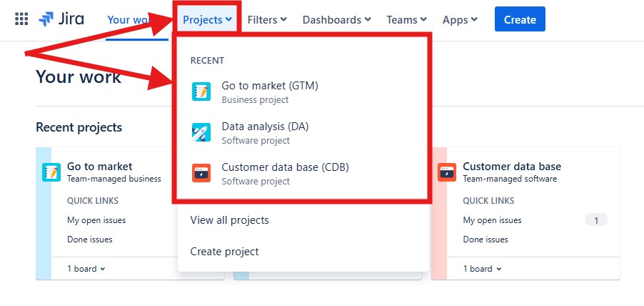Click the Data analysis rocket icon
Image resolution: width=644 pixels, height=306 pixels.
(x=201, y=132)
